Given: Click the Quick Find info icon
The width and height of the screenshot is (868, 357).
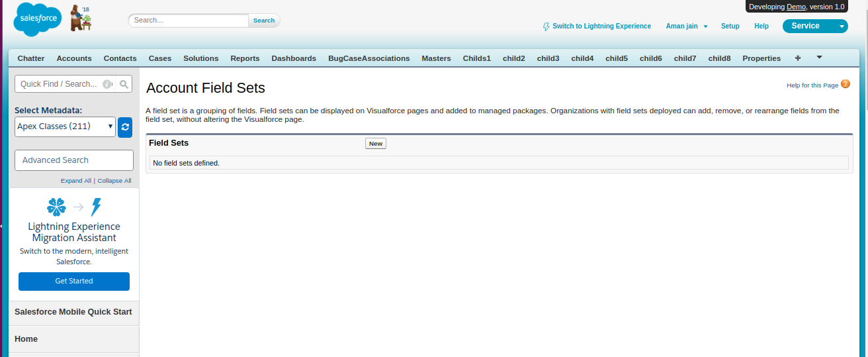Looking at the screenshot, I should coord(107,84).
